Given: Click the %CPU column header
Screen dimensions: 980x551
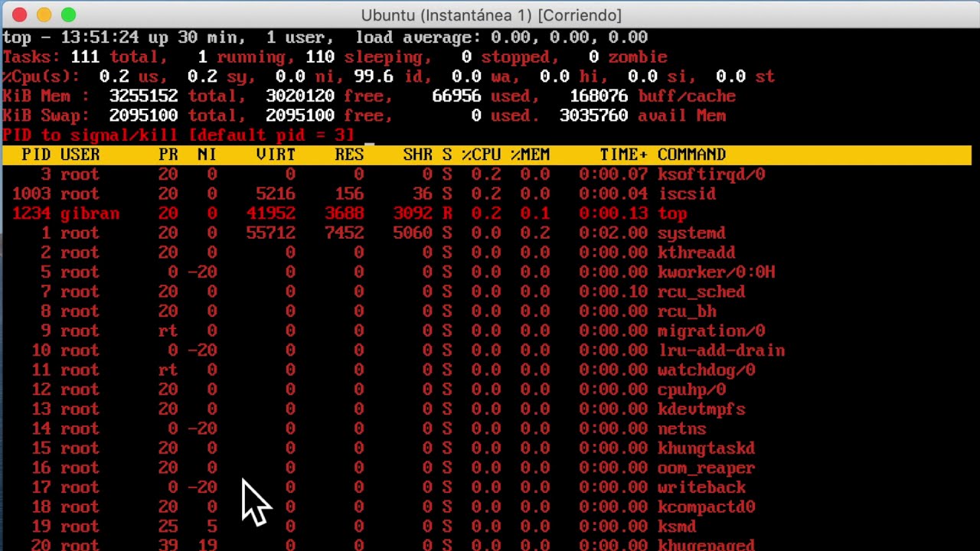Looking at the screenshot, I should [x=481, y=155].
